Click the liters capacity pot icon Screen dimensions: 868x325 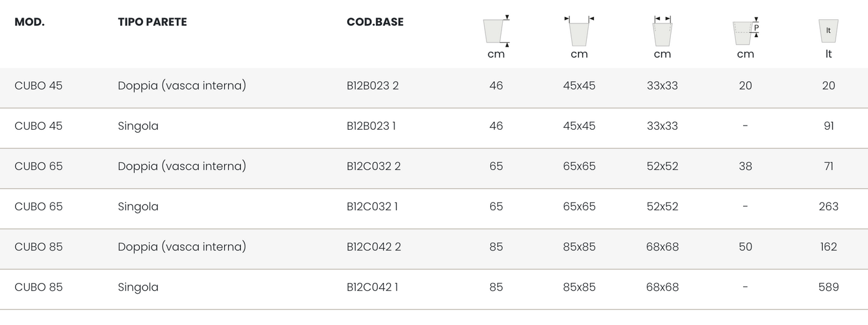(x=828, y=31)
